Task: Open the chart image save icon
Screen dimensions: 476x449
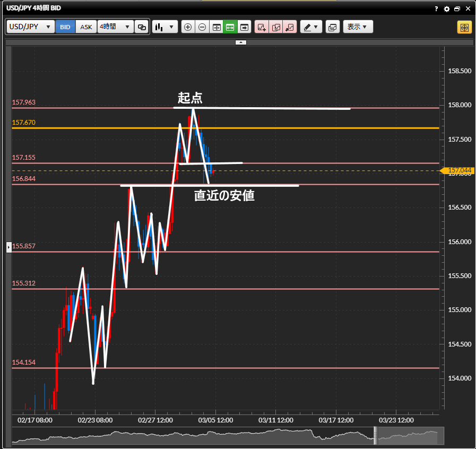Action: click(x=333, y=27)
